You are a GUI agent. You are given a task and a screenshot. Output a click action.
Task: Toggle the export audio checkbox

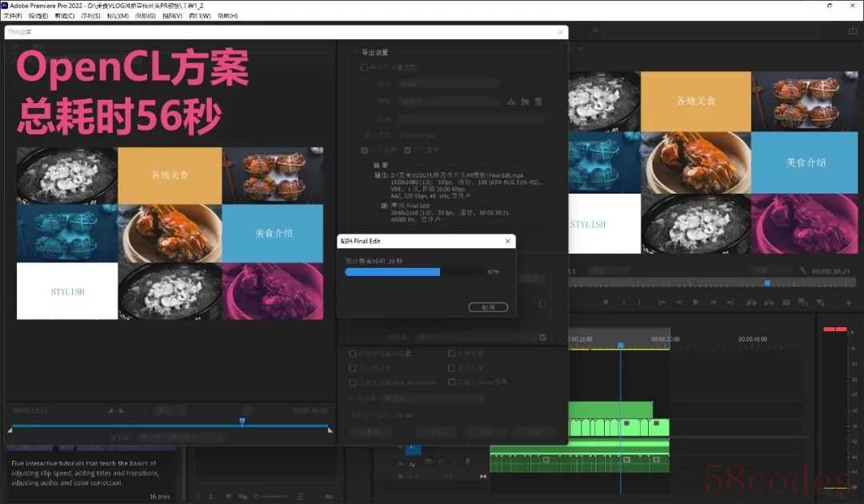pos(407,150)
